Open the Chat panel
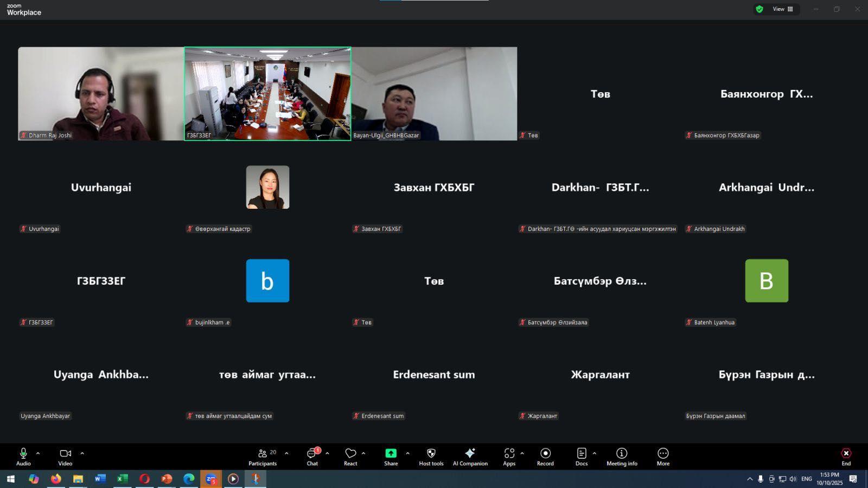Screen dimensions: 868x488 tap(312, 457)
